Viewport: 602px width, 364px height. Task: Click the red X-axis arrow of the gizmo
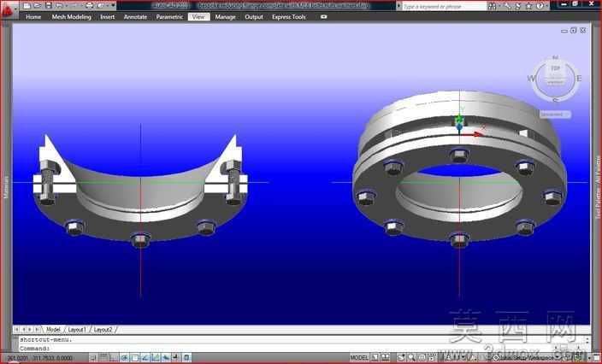[x=472, y=134]
